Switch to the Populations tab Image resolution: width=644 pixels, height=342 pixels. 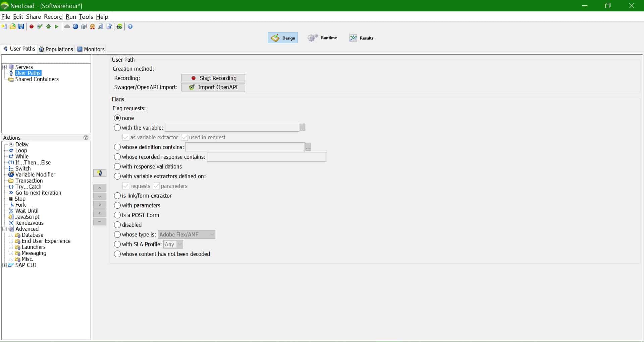(56, 49)
